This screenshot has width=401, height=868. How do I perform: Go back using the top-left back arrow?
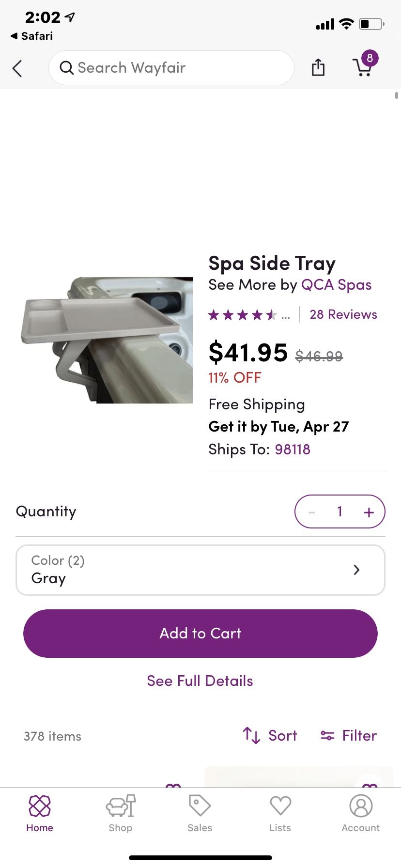pos(17,68)
